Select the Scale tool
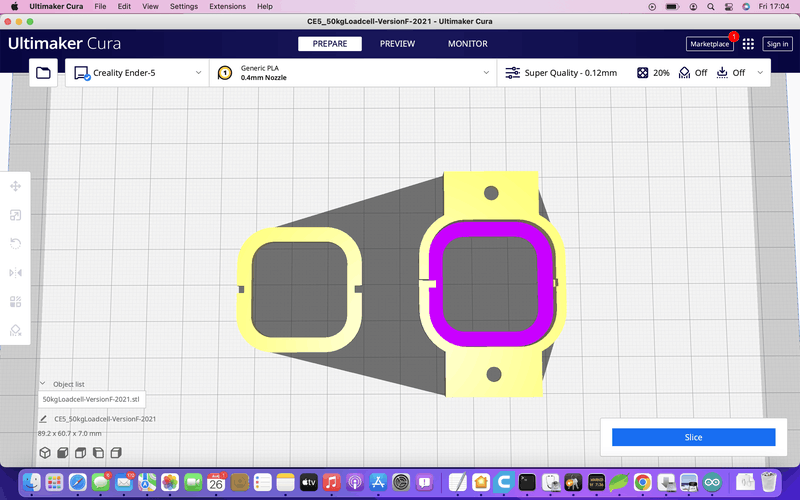The image size is (800, 500). [x=16, y=215]
